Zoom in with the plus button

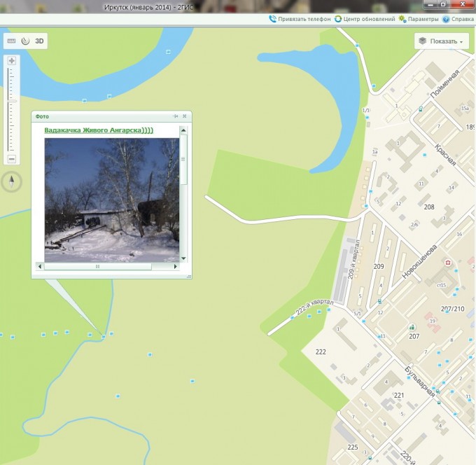(x=12, y=61)
